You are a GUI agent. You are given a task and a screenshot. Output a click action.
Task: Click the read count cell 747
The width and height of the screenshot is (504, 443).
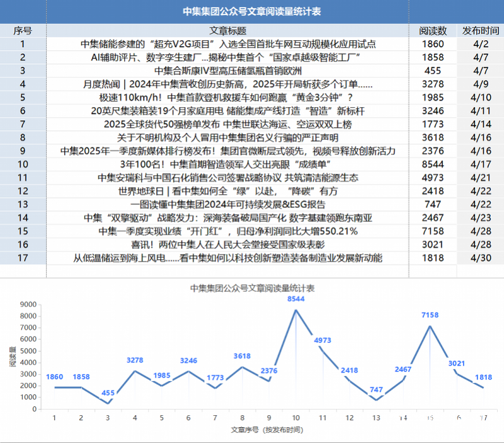tap(433, 204)
